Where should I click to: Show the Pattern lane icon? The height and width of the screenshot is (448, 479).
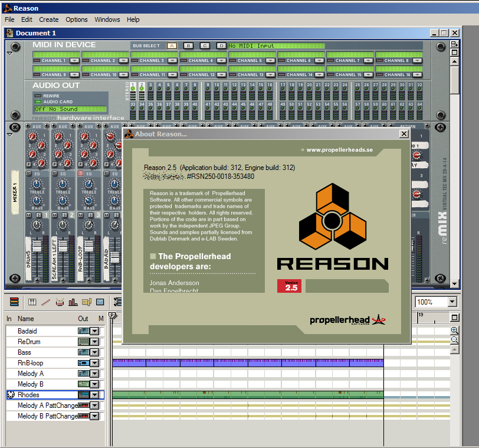(x=87, y=302)
